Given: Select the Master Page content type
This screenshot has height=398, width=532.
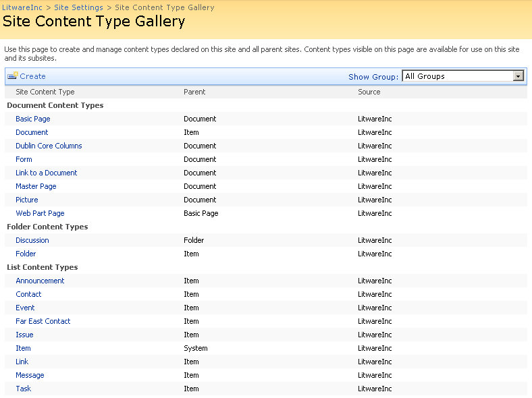Looking at the screenshot, I should pyautogui.click(x=36, y=186).
